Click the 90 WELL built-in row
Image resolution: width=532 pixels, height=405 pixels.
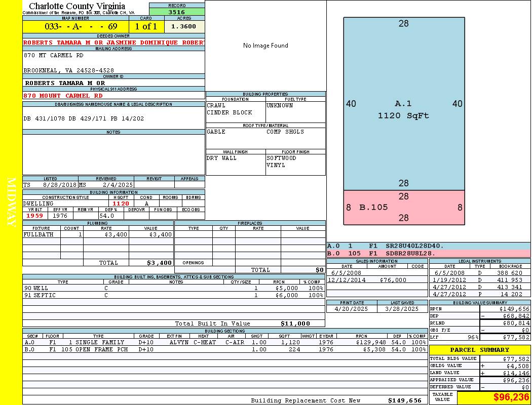pos(174,289)
